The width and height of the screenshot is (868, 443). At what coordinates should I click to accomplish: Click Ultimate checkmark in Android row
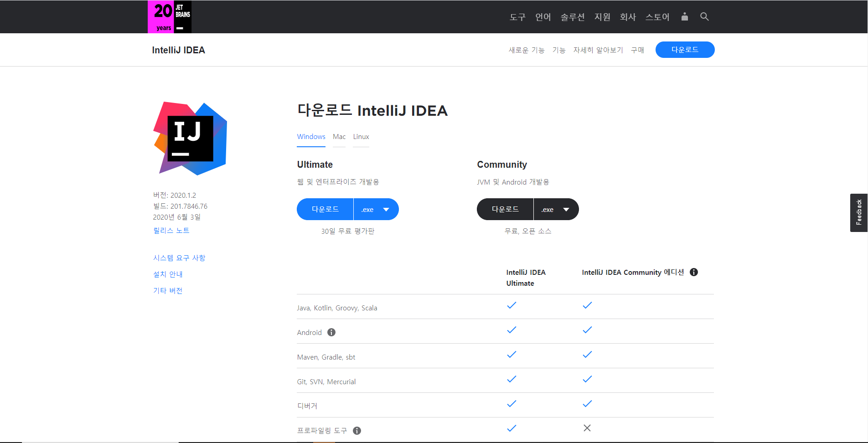click(511, 330)
